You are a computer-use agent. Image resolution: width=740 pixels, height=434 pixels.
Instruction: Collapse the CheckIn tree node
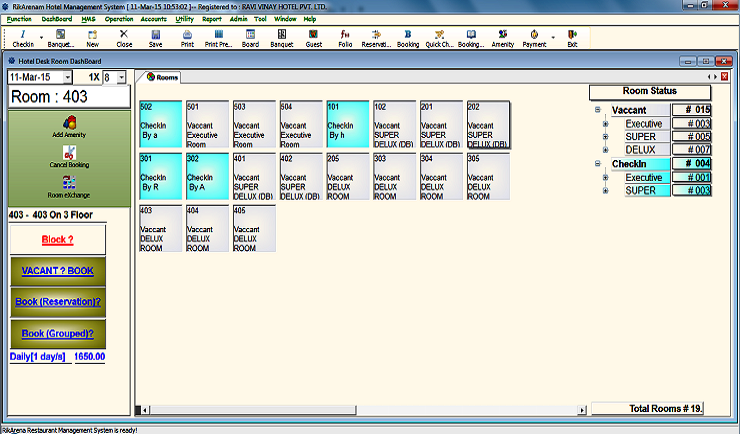[596, 164]
